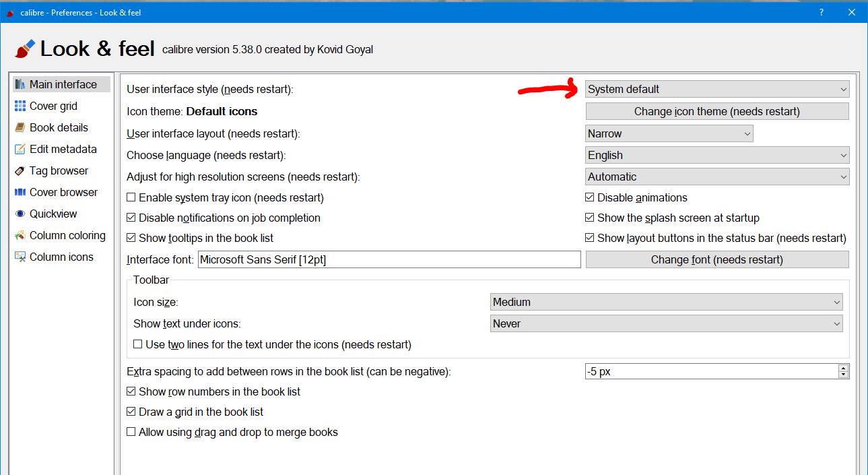The width and height of the screenshot is (868, 475).
Task: Enable drag and drop to merge books
Action: tap(131, 432)
